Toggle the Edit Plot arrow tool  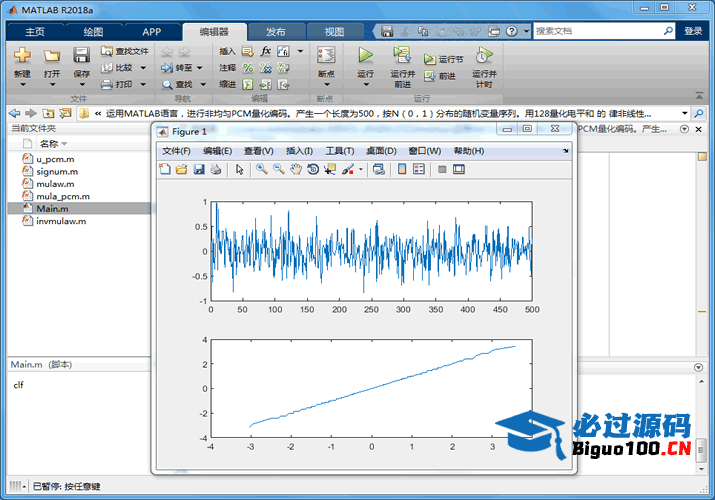pyautogui.click(x=240, y=170)
